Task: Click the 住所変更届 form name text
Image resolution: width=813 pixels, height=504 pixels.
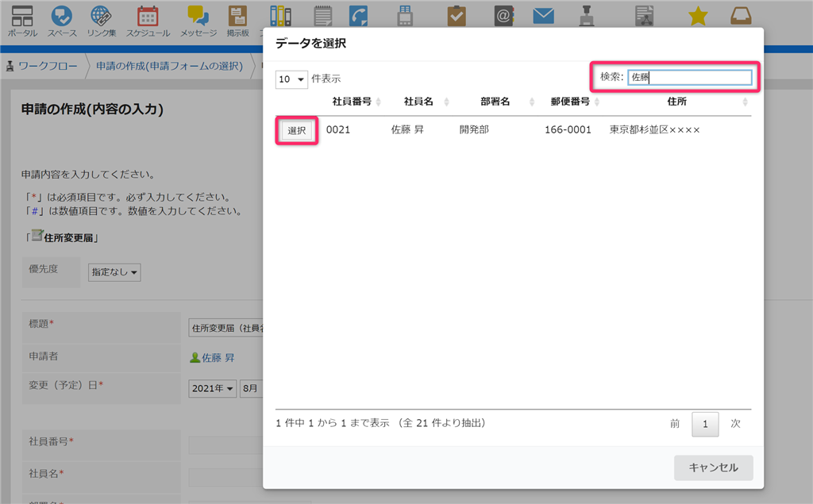Action: [x=68, y=238]
